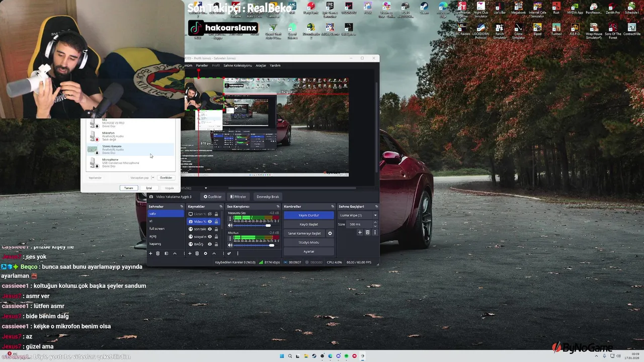Screen dimensions: 644x362
Task: Open Microsoft Edge desktop shortcut
Action: (443, 11)
